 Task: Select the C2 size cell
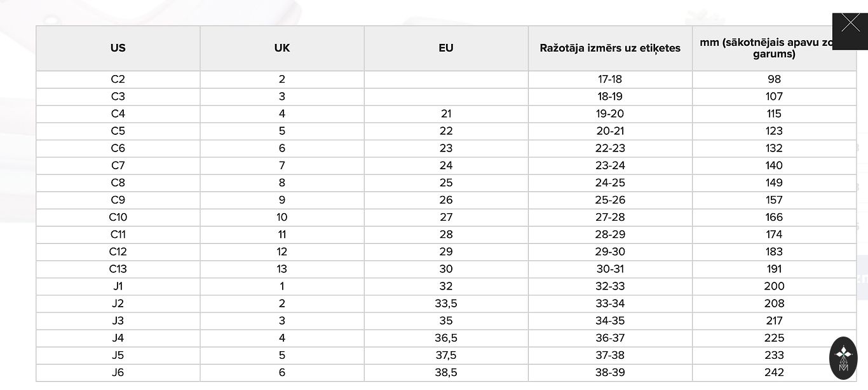click(118, 80)
